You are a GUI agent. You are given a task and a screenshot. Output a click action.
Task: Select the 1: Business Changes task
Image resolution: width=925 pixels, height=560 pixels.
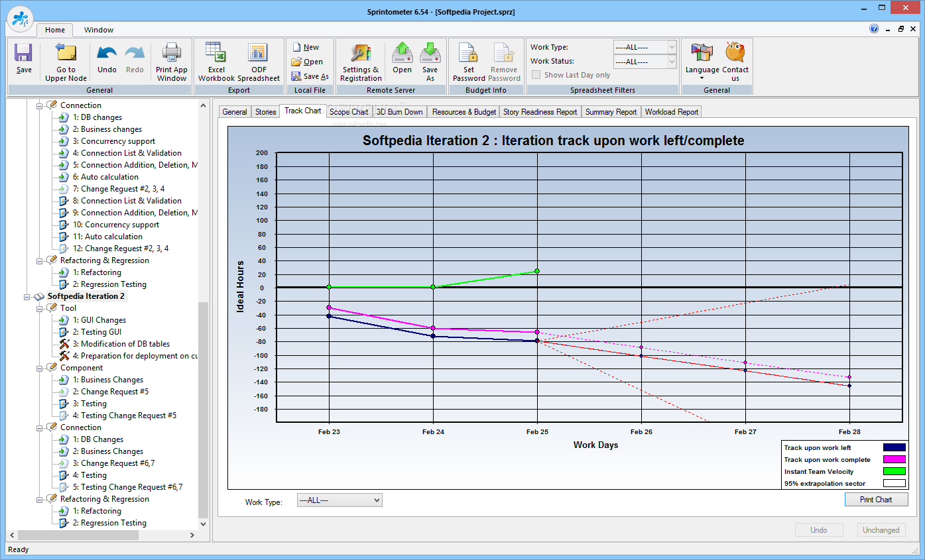coord(108,380)
